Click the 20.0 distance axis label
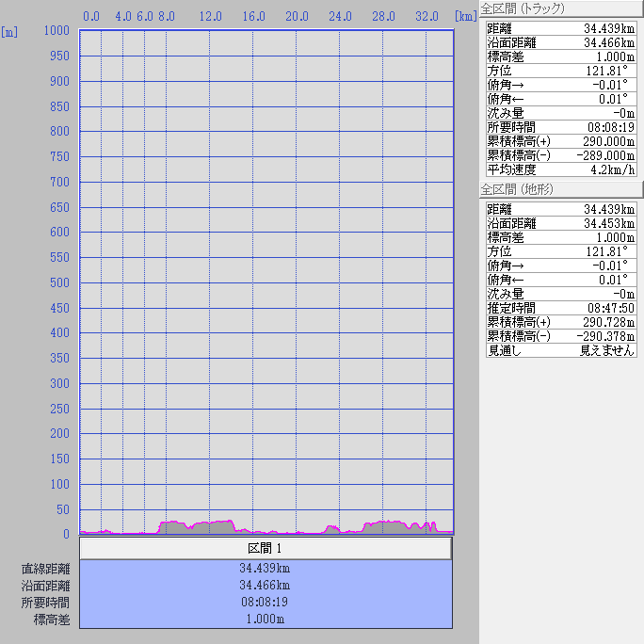The image size is (644, 644). click(297, 16)
